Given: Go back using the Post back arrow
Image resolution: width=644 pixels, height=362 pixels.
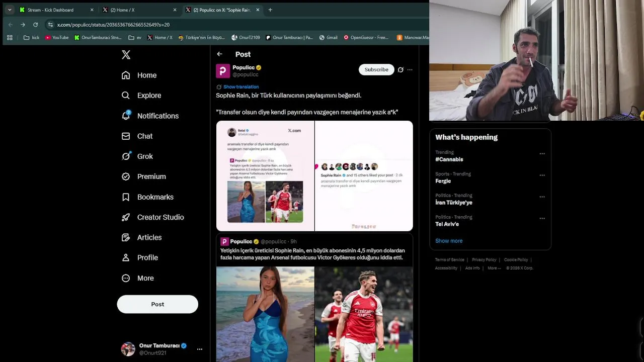Looking at the screenshot, I should click(219, 54).
